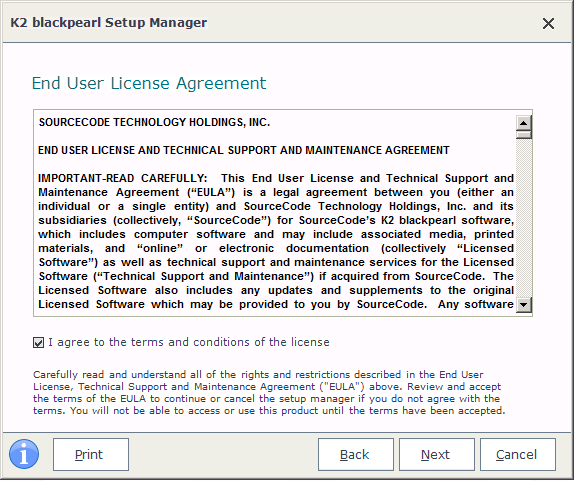Click the 'END USER LICENSE AND TECHNICAL SUPPORT' line

pos(244,150)
